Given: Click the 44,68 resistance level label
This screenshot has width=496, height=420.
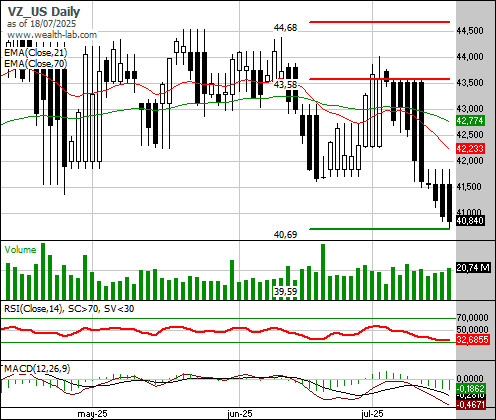Looking at the screenshot, I should (x=285, y=28).
